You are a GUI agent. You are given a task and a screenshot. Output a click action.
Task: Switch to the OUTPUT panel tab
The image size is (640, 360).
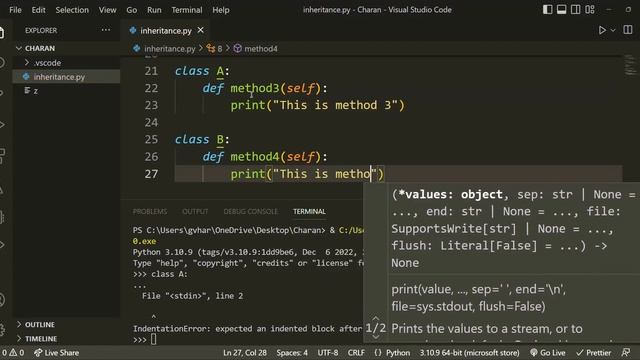195,211
